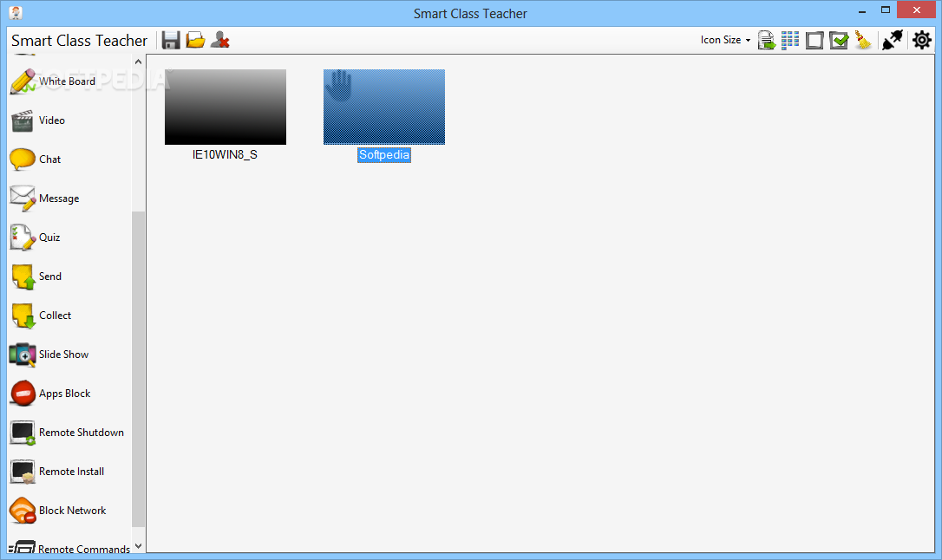Start the Slide Show feature
942x560 pixels.
(49, 355)
